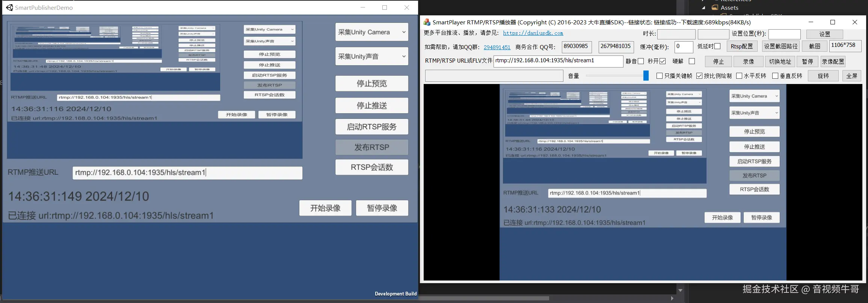Open the 采集Unity Camera dropdown in SmartPublisherDemo
This screenshot has height=303, width=868.
pyautogui.click(x=371, y=32)
